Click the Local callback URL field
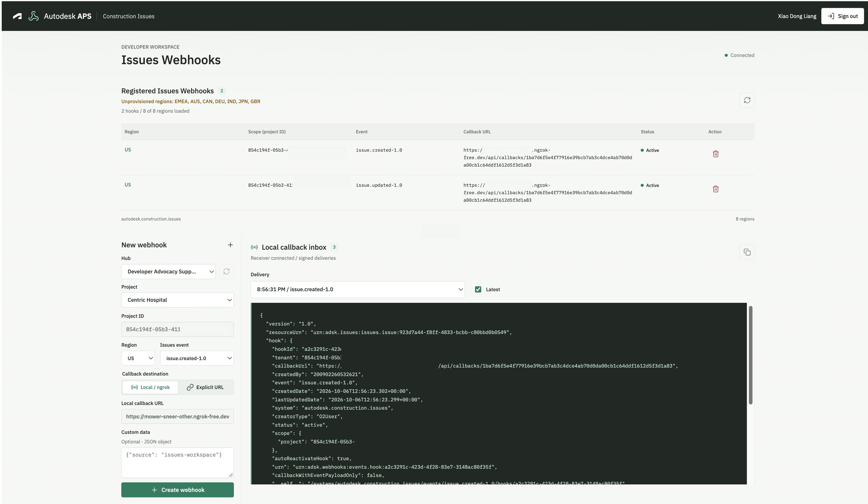 pyautogui.click(x=177, y=417)
